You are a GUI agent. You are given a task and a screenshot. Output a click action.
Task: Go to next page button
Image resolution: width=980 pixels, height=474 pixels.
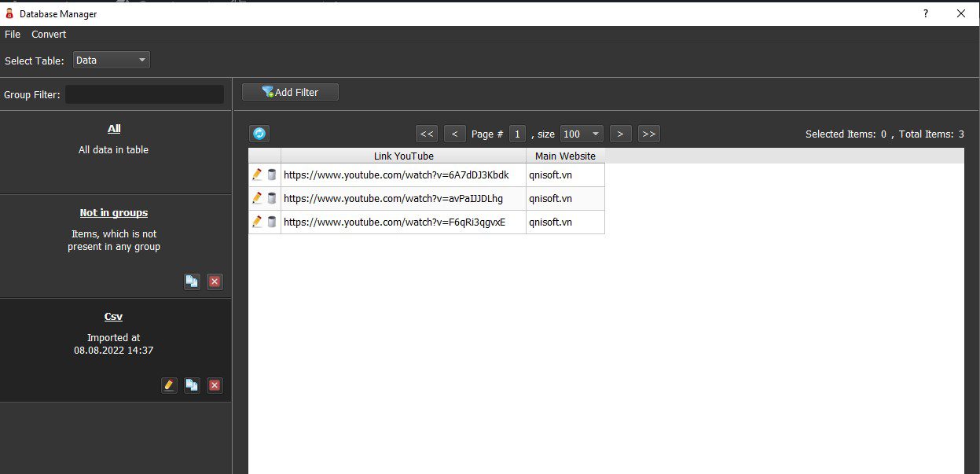(620, 134)
